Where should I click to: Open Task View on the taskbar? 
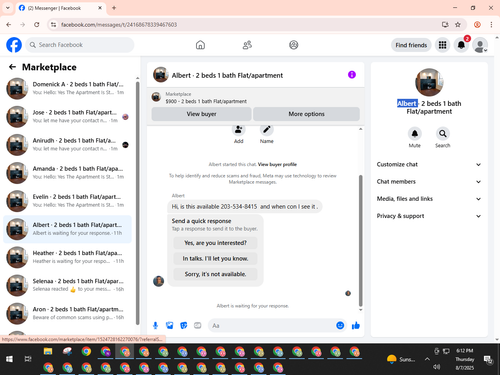click(x=28, y=359)
